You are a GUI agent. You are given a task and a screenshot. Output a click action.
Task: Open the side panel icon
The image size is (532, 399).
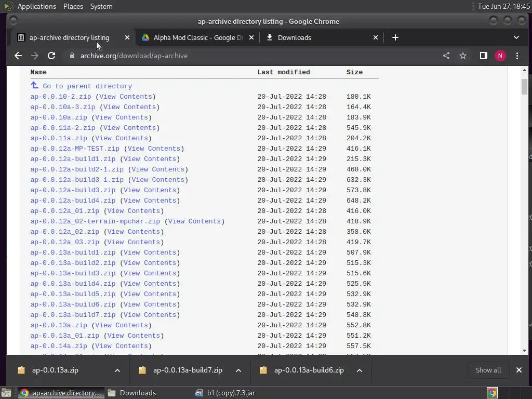pos(484,56)
